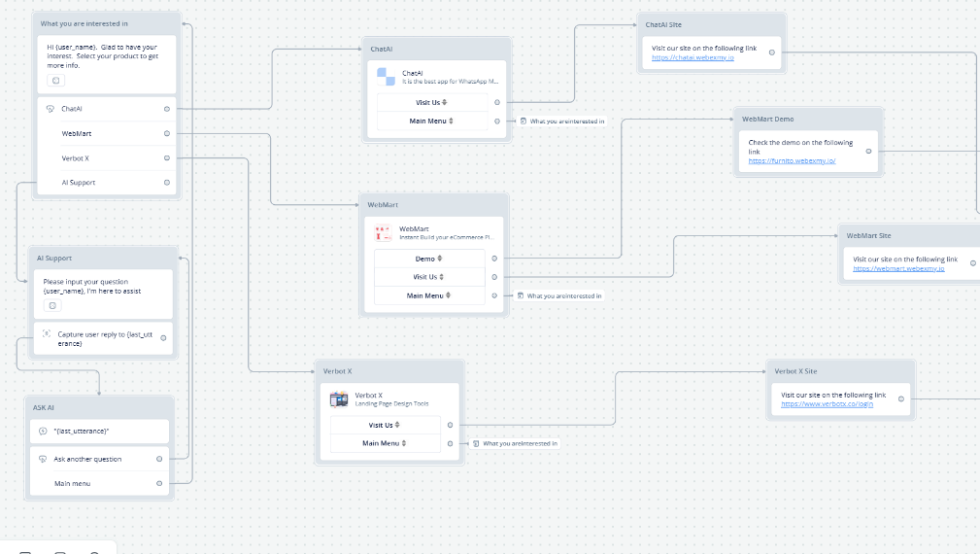Click the output port of the WebMart choice
The image size is (980, 554).
pyautogui.click(x=167, y=133)
